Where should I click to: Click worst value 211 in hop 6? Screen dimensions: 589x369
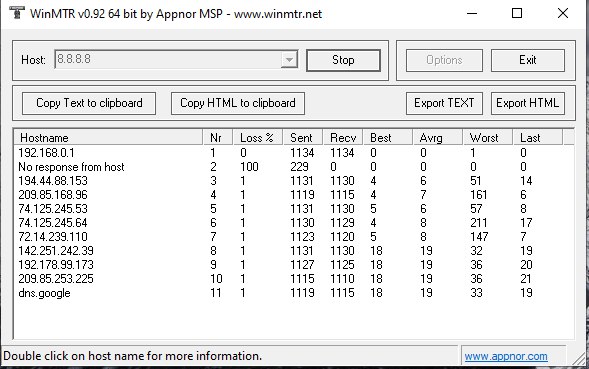pyautogui.click(x=479, y=223)
